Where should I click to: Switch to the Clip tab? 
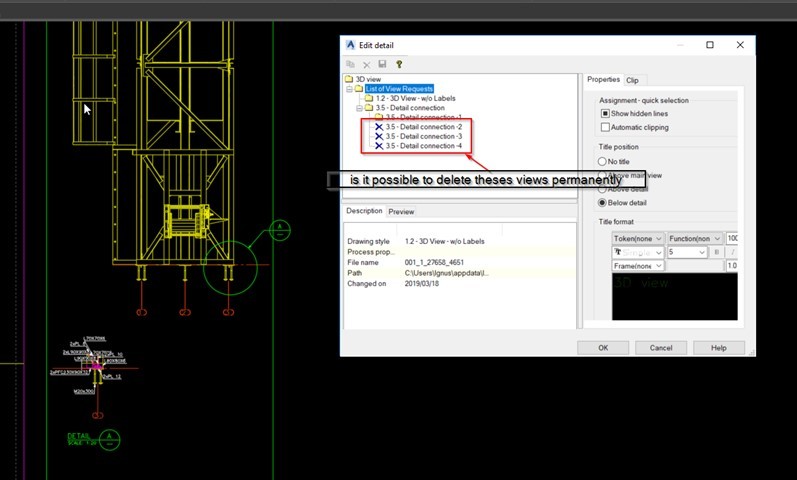click(x=632, y=80)
